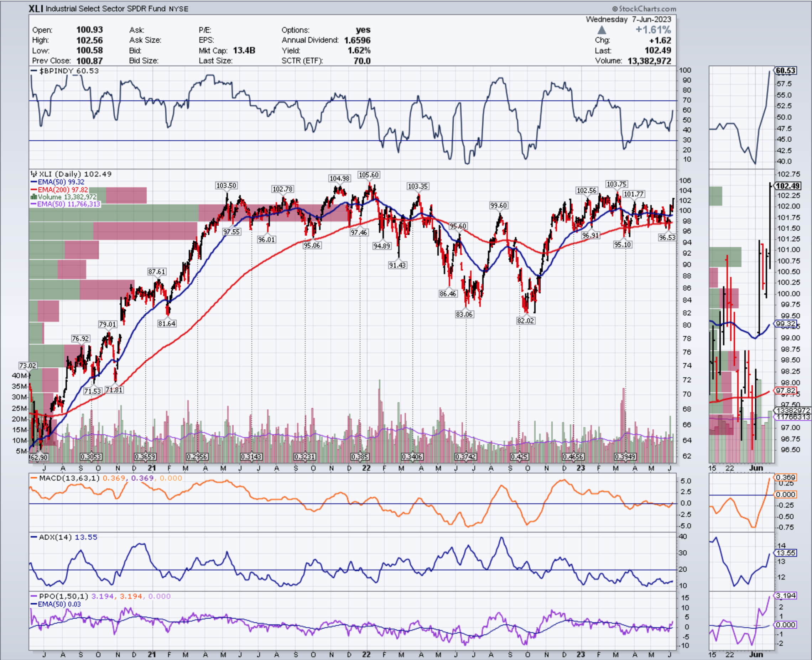Click the 91.43 trough price label
This screenshot has width=812, height=660.
pyautogui.click(x=397, y=265)
